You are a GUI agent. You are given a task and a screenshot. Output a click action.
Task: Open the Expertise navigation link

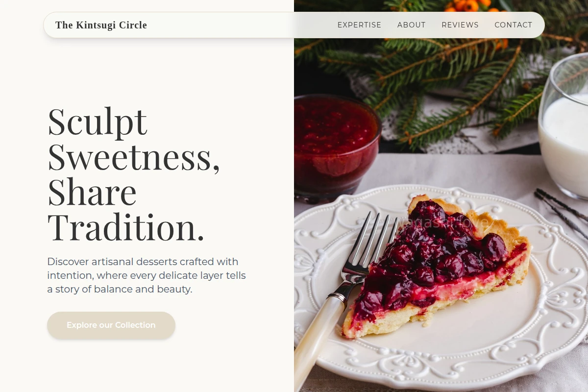(359, 25)
